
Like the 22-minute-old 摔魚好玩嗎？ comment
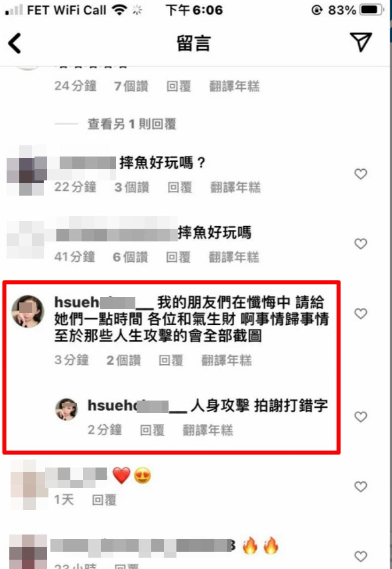[x=360, y=174]
